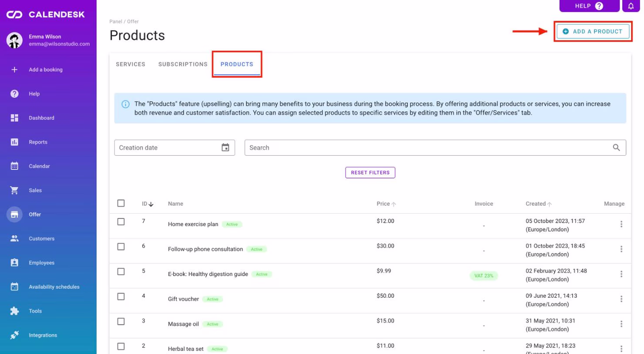Open Customers via the people icon
The height and width of the screenshot is (354, 644).
click(x=14, y=238)
